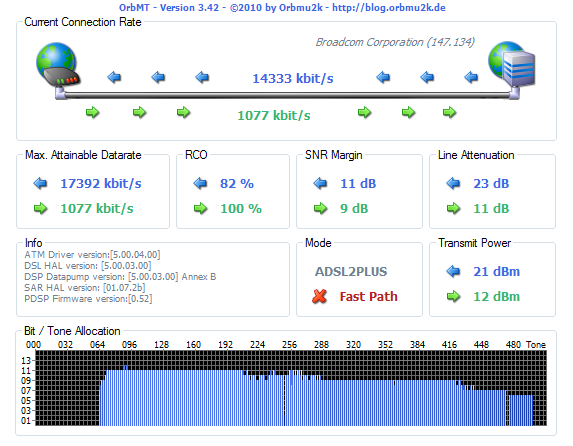Click the modem with globe icon

pos(58,64)
